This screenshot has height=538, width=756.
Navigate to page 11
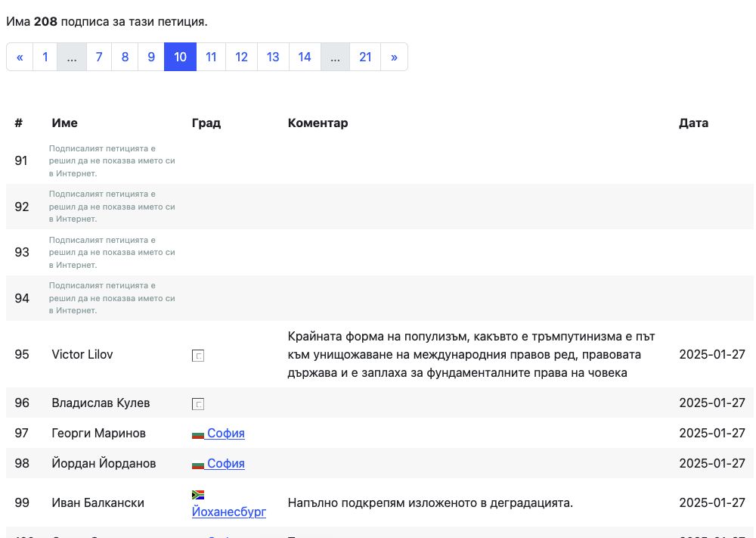click(212, 57)
